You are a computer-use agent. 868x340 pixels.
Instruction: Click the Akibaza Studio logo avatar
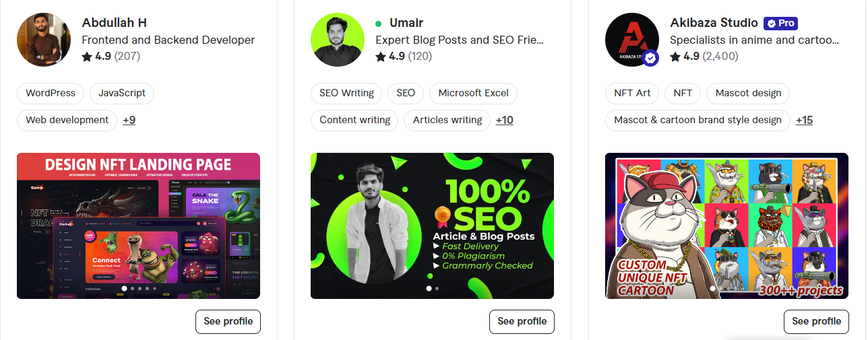click(x=631, y=40)
